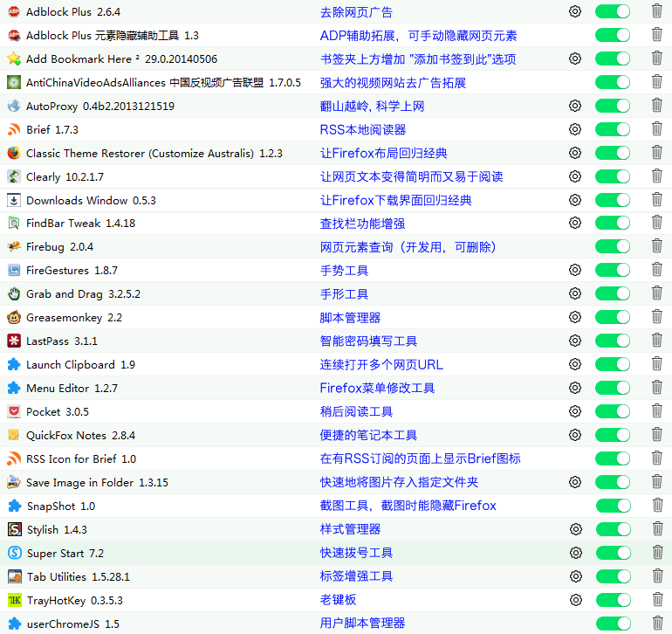Disable Super Start toggle

614,553
